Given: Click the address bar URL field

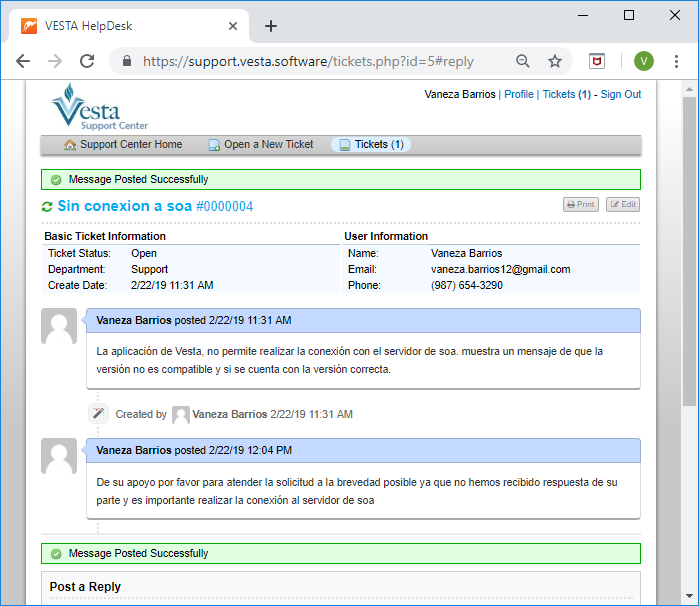Looking at the screenshot, I should point(320,61).
